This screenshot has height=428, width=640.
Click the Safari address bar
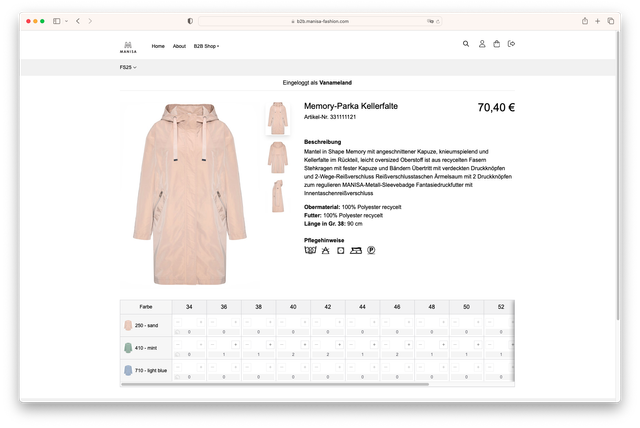pos(320,20)
